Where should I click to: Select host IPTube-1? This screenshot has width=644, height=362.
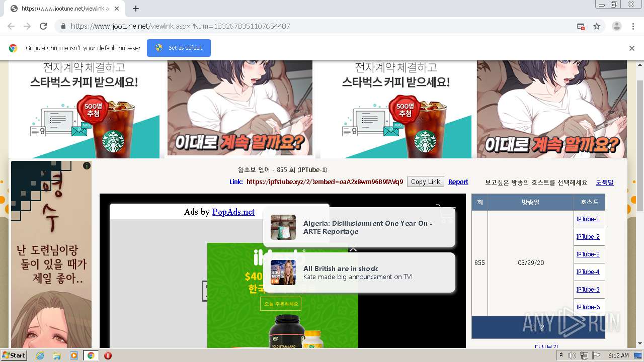click(x=588, y=219)
